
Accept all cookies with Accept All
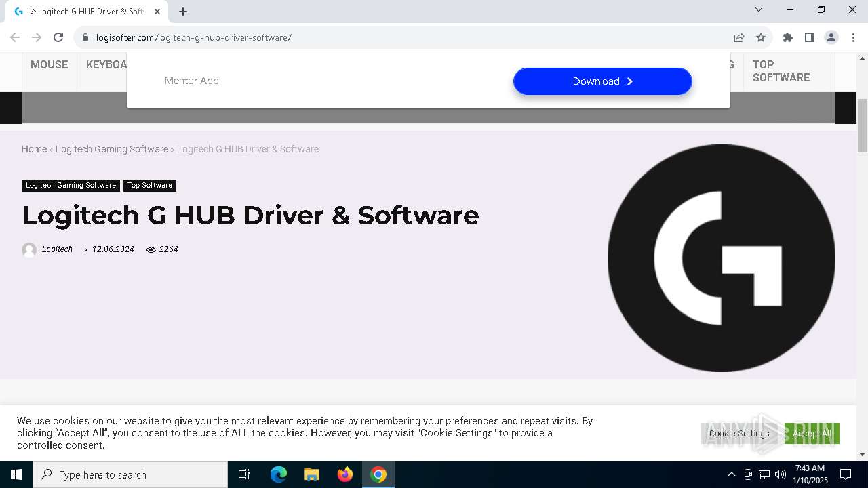point(812,433)
